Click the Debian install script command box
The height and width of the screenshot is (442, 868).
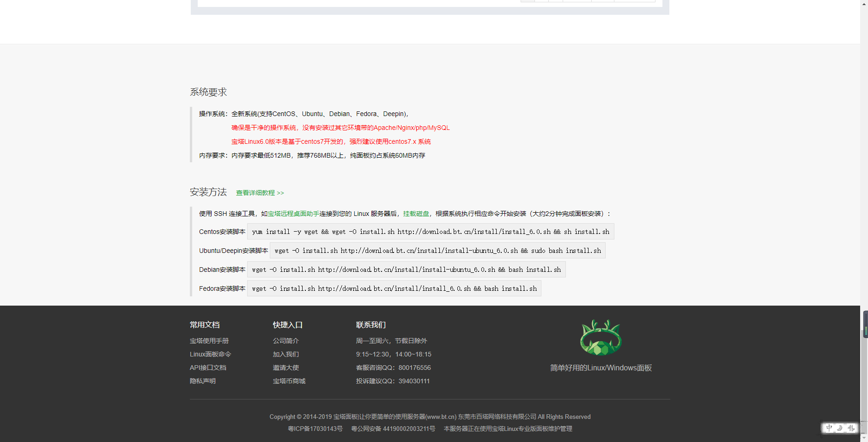click(407, 270)
